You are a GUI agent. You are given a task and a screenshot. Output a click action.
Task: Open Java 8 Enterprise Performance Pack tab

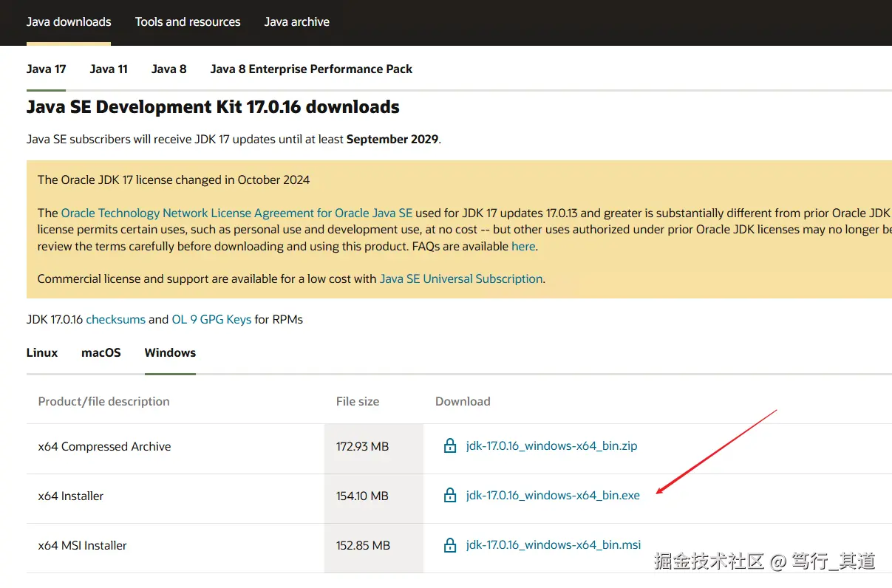311,69
